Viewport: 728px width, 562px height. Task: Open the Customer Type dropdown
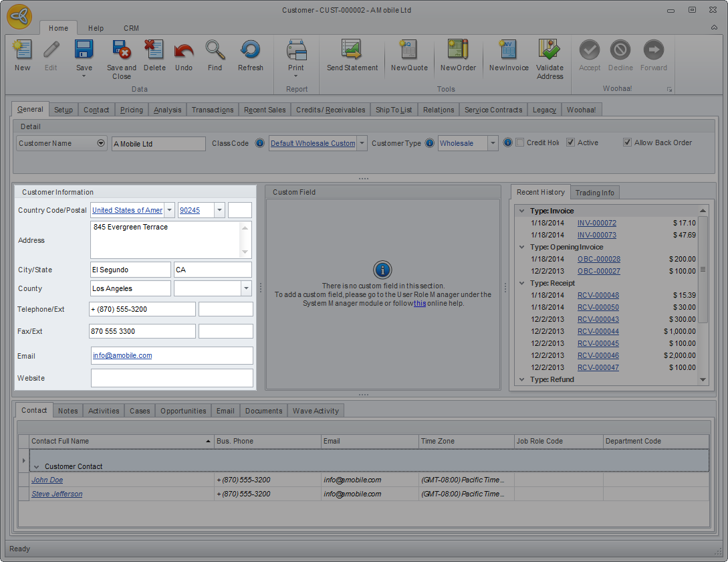pos(493,143)
